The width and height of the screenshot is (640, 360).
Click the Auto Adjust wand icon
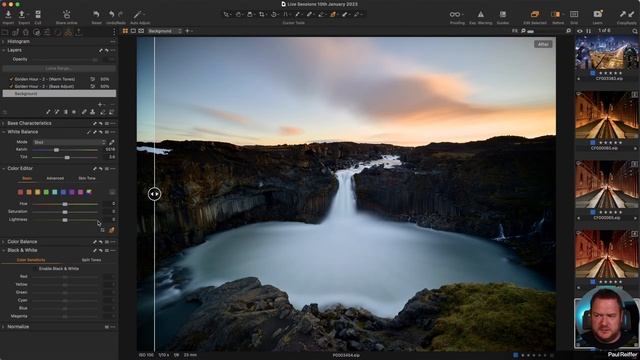[x=138, y=14]
